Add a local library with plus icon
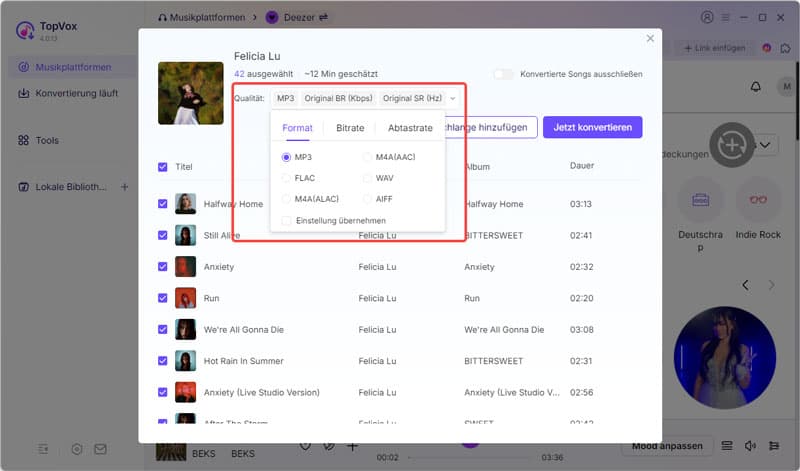The width and height of the screenshot is (800, 471). coord(124,187)
